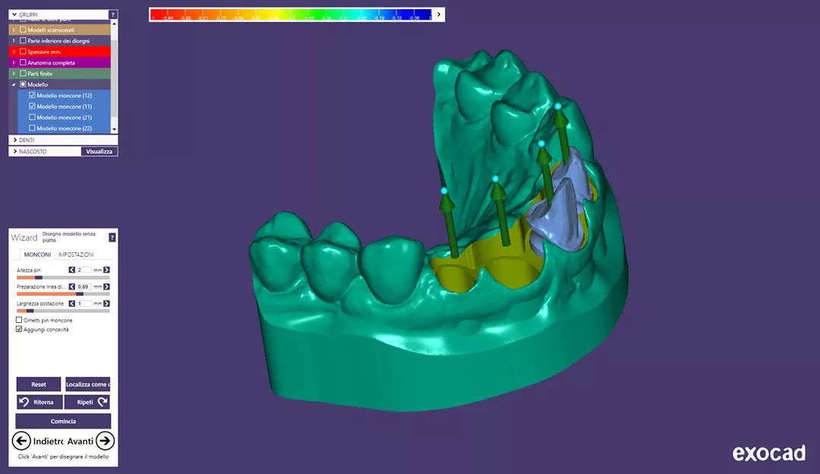
Task: Uncheck the Aggiungi concavità checkbox
Action: tap(19, 329)
